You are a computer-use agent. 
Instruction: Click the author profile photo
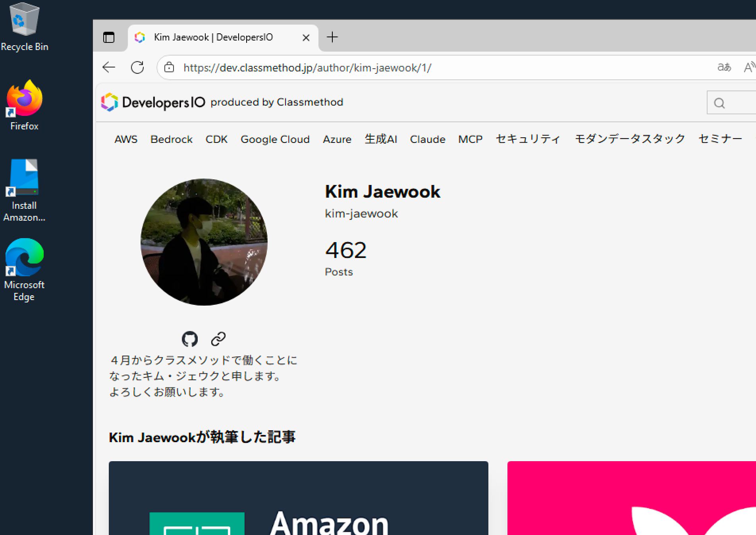pyautogui.click(x=204, y=242)
